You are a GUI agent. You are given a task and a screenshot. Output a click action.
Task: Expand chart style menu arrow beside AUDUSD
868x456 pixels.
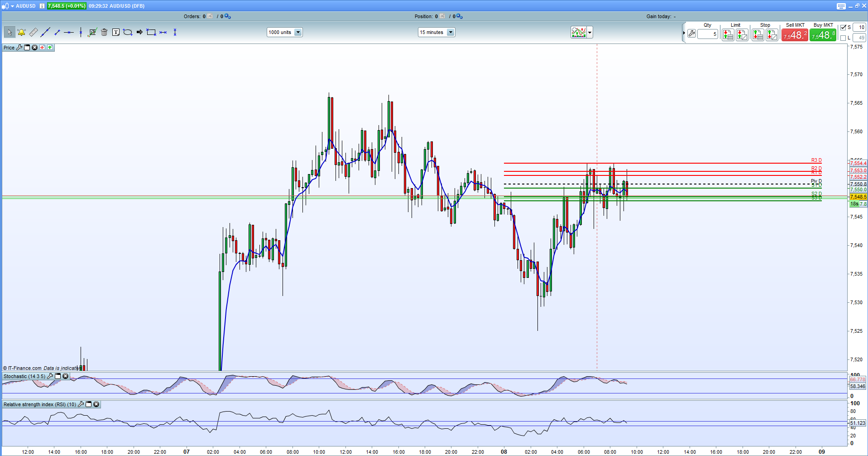click(12, 6)
